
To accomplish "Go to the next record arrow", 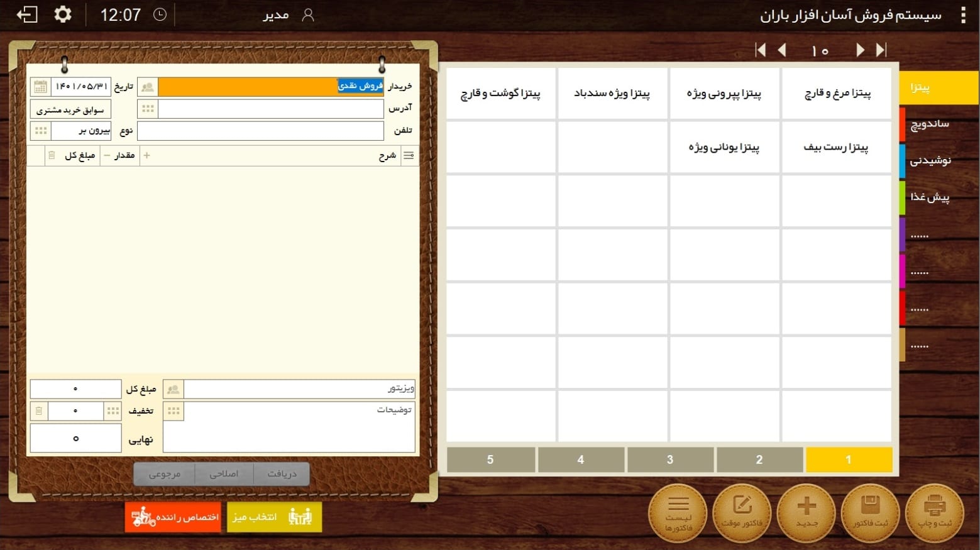I will (x=860, y=50).
